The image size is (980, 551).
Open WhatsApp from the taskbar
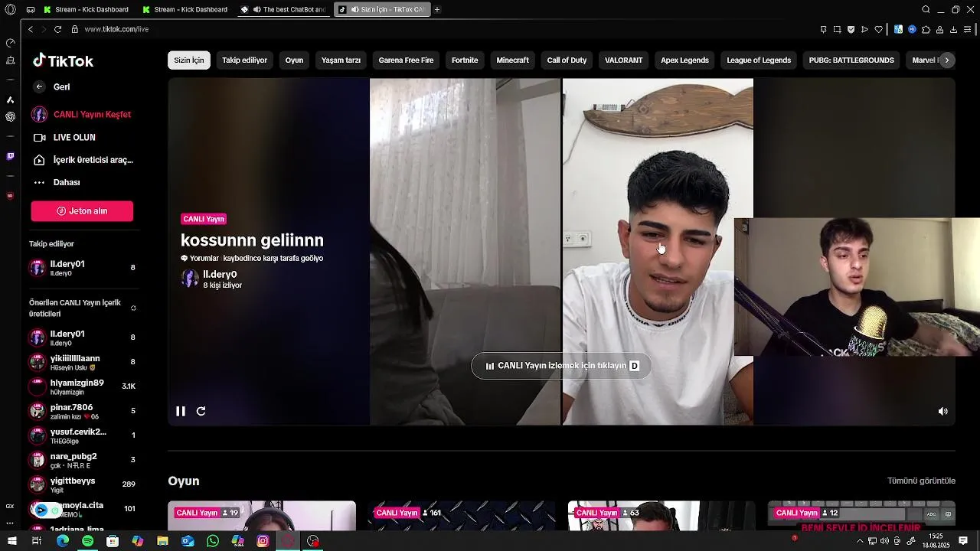pos(213,541)
